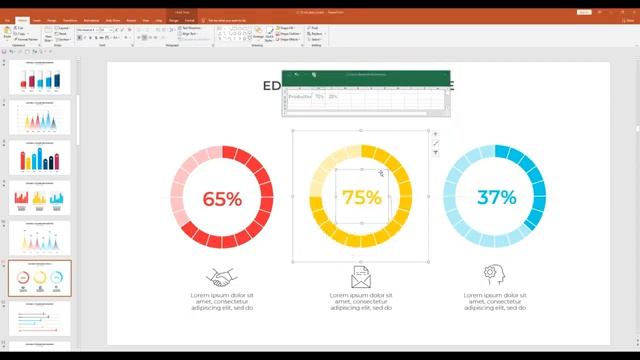Click the Chart Filters funnel icon

(436, 153)
